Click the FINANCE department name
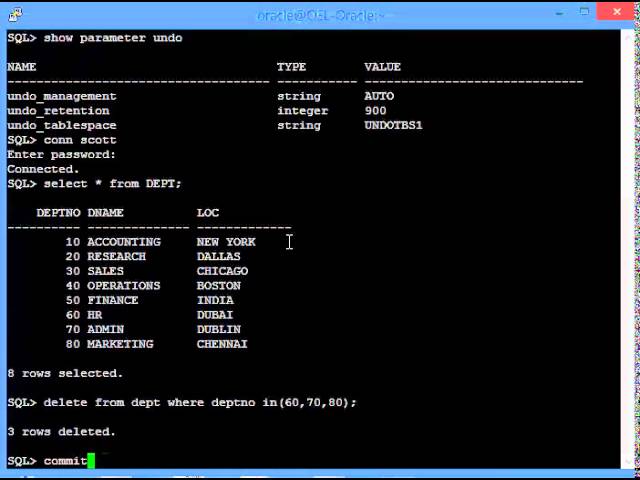Image resolution: width=640 pixels, height=480 pixels. click(x=113, y=300)
